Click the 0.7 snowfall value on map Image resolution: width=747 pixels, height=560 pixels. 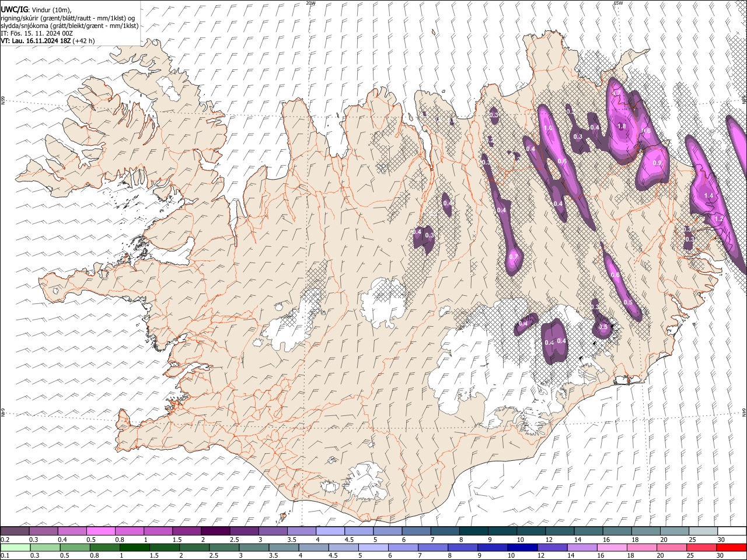(x=513, y=257)
